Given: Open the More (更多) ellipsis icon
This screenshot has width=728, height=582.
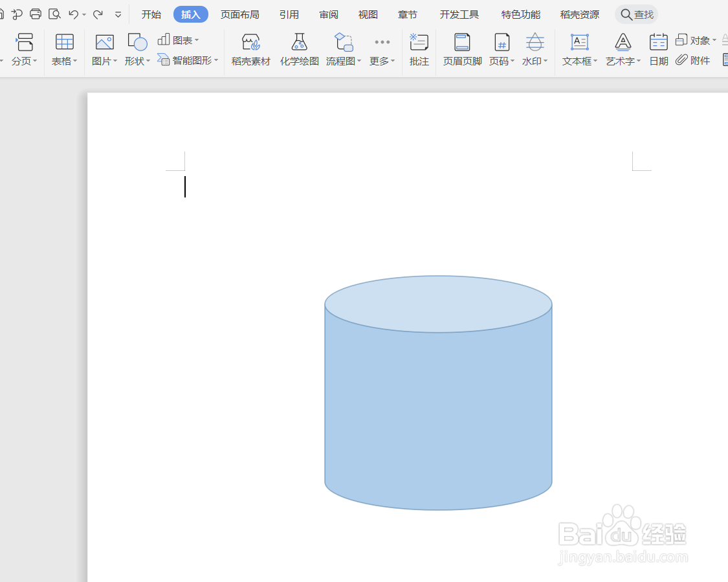Looking at the screenshot, I should coord(382,42).
